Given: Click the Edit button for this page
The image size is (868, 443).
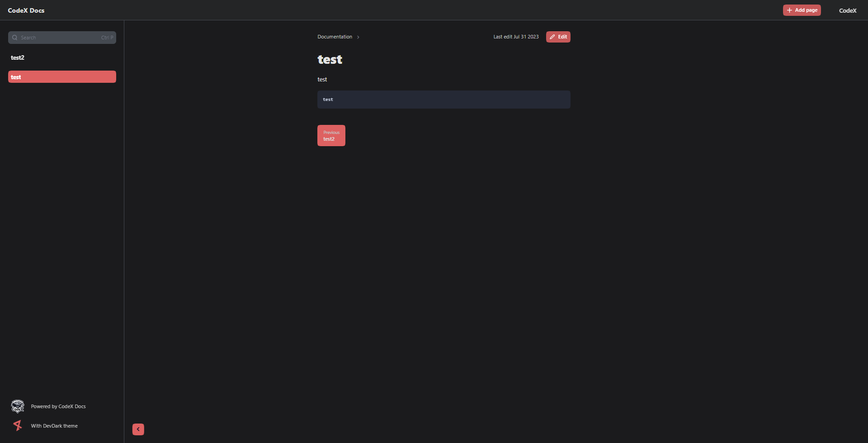Looking at the screenshot, I should click(x=558, y=37).
